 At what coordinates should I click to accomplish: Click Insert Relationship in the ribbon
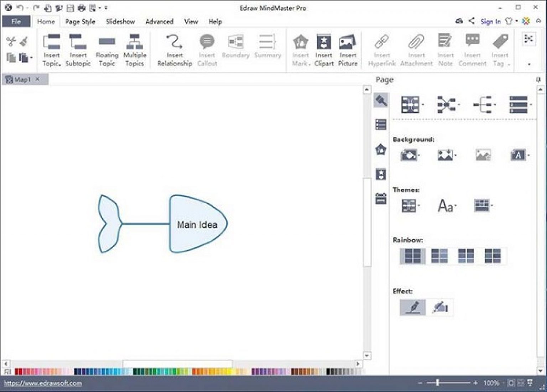[174, 50]
